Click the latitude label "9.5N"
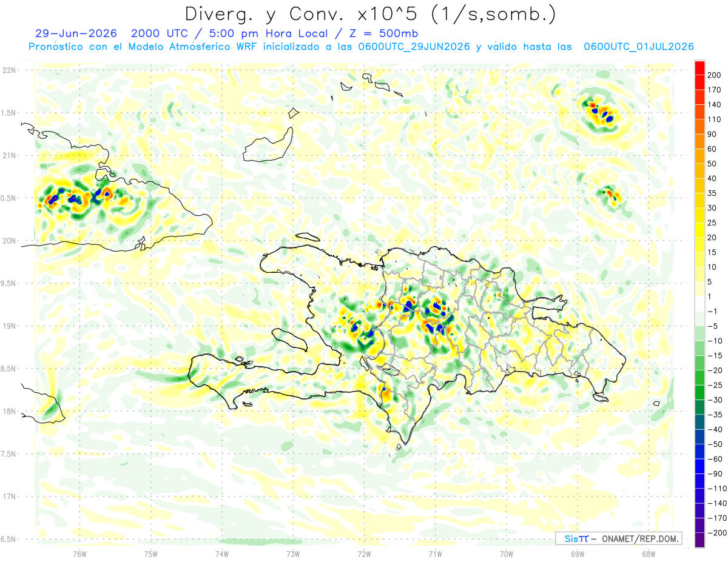This screenshot has height=562, width=728. coord(8,283)
